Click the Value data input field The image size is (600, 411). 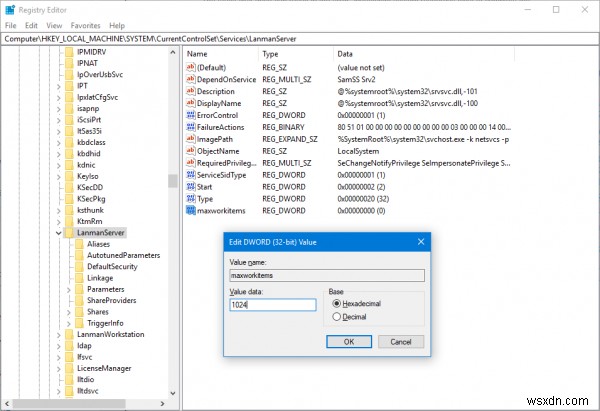[272, 305]
